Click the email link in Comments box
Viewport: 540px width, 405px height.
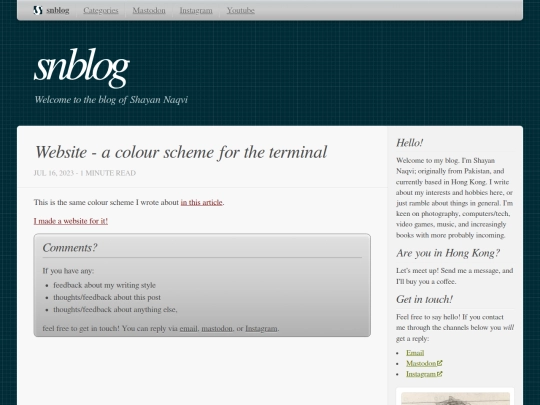pyautogui.click(x=188, y=328)
